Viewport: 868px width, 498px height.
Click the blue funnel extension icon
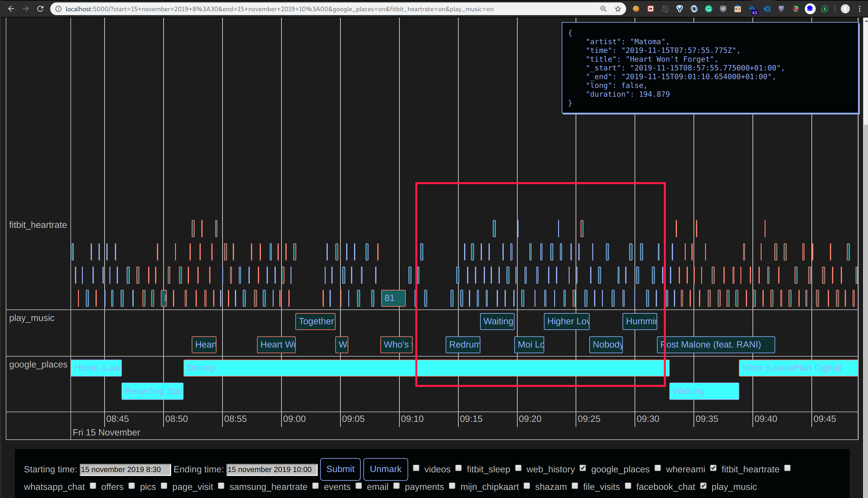pos(679,9)
